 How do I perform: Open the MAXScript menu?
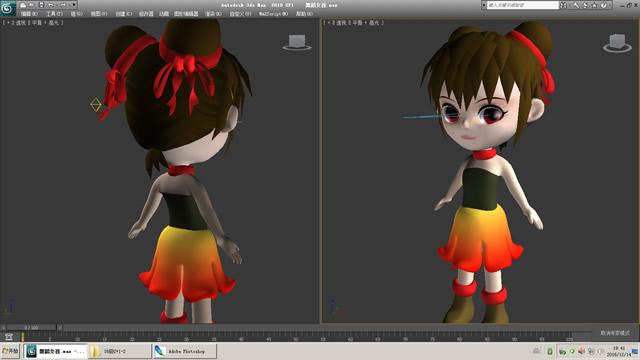coord(273,14)
